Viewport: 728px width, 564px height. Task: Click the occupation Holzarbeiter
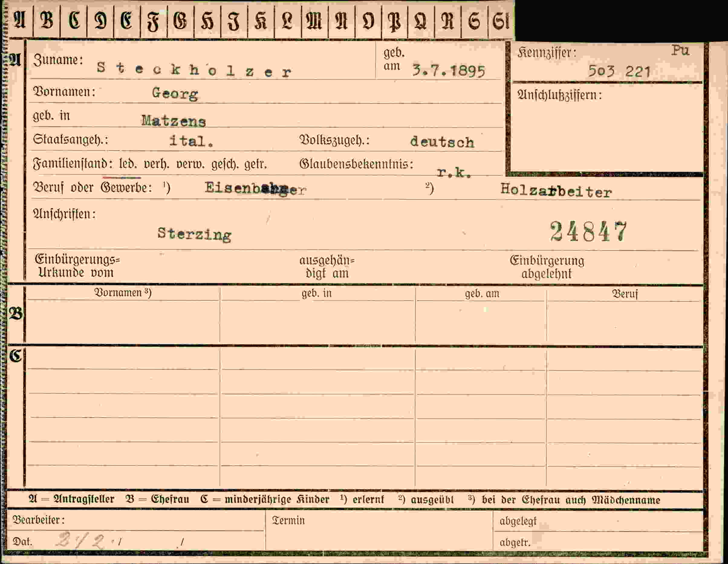pyautogui.click(x=556, y=191)
